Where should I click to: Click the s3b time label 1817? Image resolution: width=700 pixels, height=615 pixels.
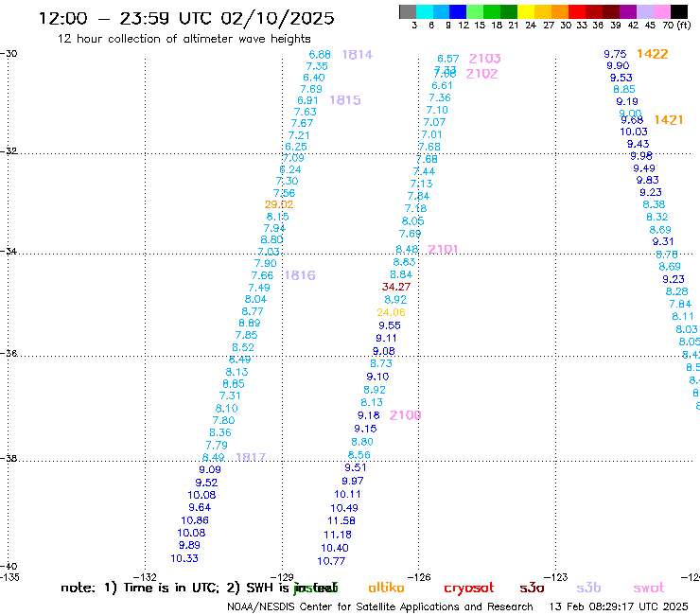(251, 457)
